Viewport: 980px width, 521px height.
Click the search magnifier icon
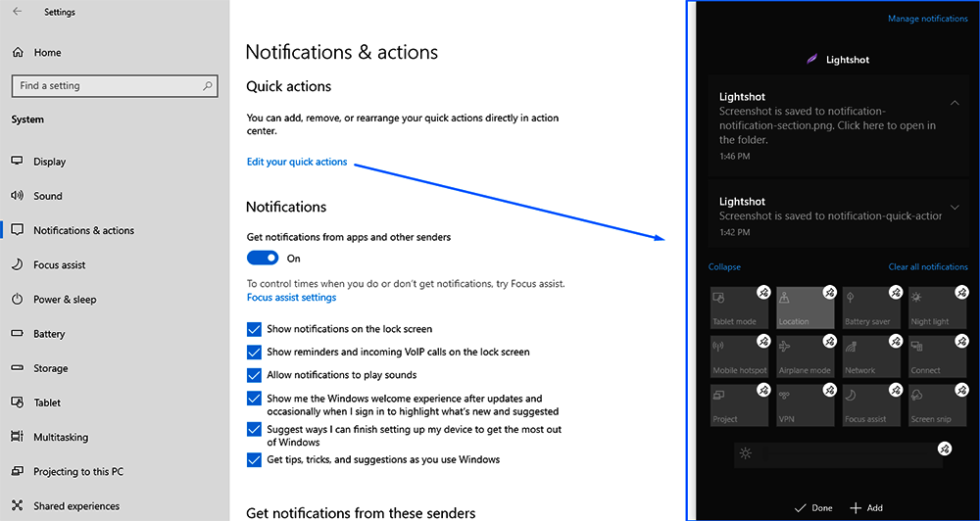[208, 86]
